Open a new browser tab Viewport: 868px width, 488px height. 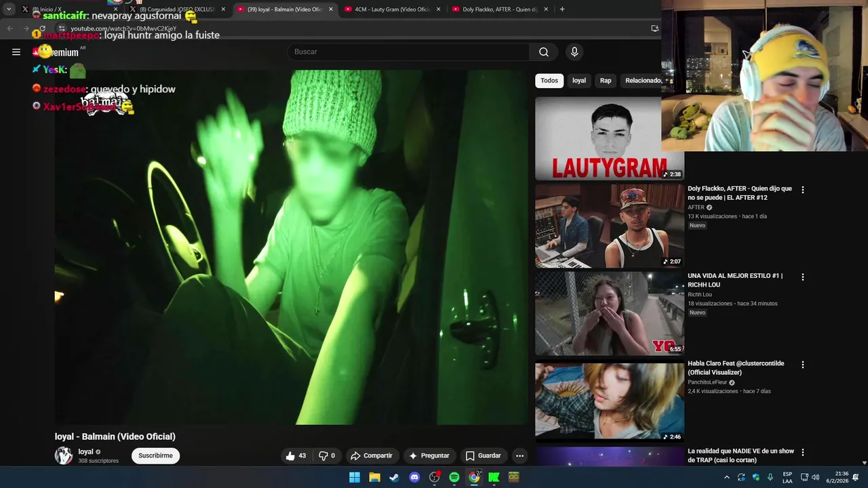pyautogui.click(x=562, y=9)
